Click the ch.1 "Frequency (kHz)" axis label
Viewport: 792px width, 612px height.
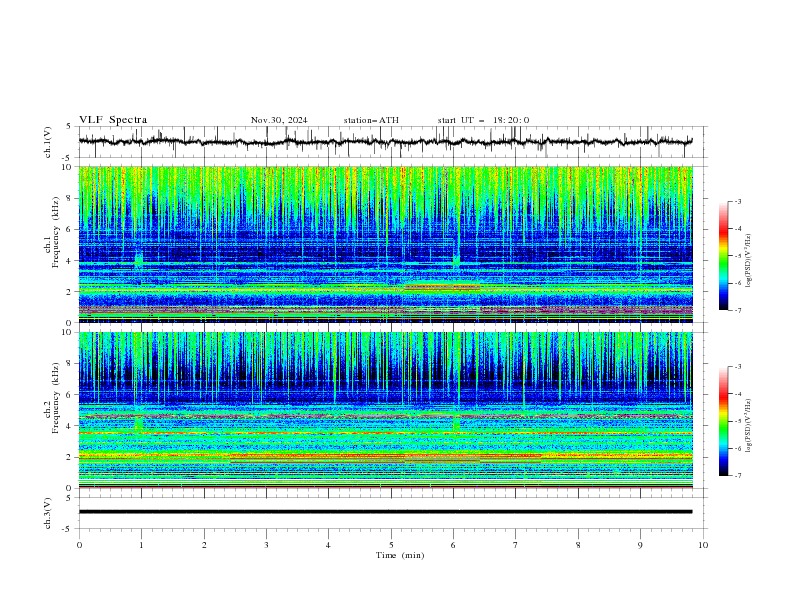tap(56, 233)
